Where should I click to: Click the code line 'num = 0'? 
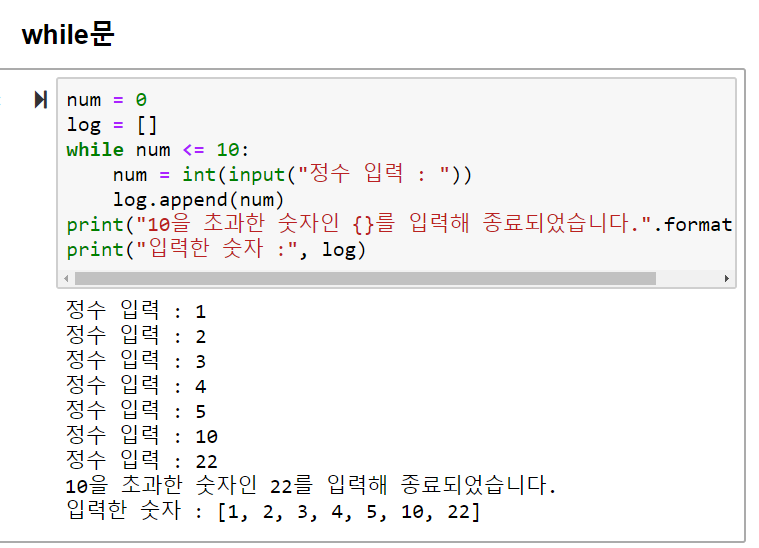point(106,100)
